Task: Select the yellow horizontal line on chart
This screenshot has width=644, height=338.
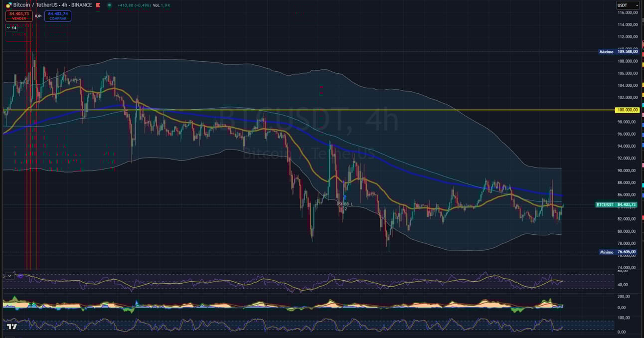Action: (309, 110)
